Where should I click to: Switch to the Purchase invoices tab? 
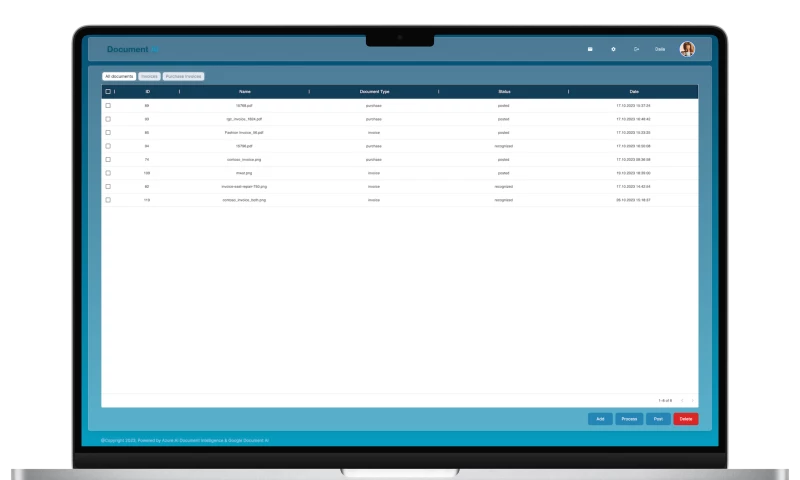click(183, 77)
